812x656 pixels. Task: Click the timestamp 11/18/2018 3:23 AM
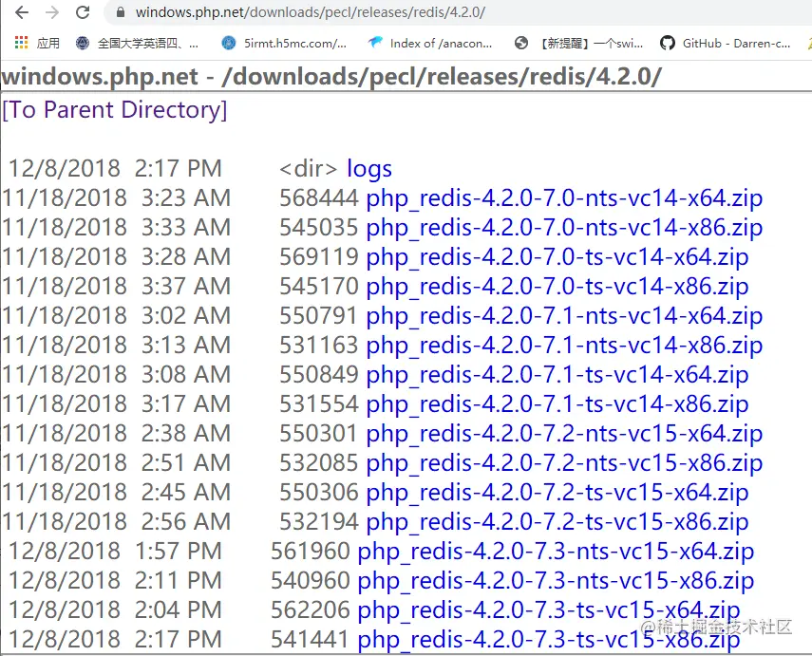pos(117,197)
